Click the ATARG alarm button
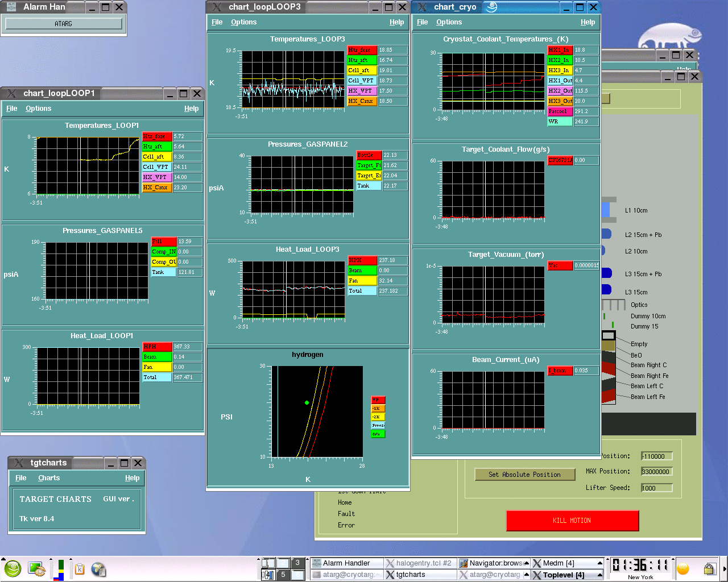The height and width of the screenshot is (582, 728). 64,24
